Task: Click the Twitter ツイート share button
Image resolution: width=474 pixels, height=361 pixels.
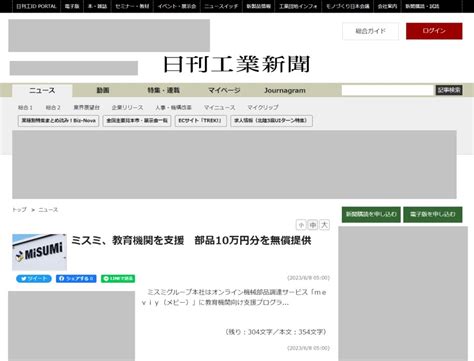Action: coord(34,279)
